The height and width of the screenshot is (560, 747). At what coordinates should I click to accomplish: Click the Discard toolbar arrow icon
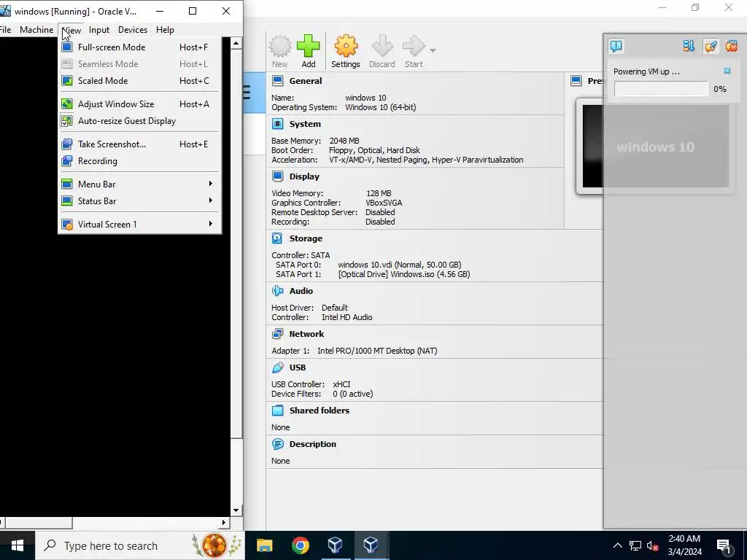[382, 46]
